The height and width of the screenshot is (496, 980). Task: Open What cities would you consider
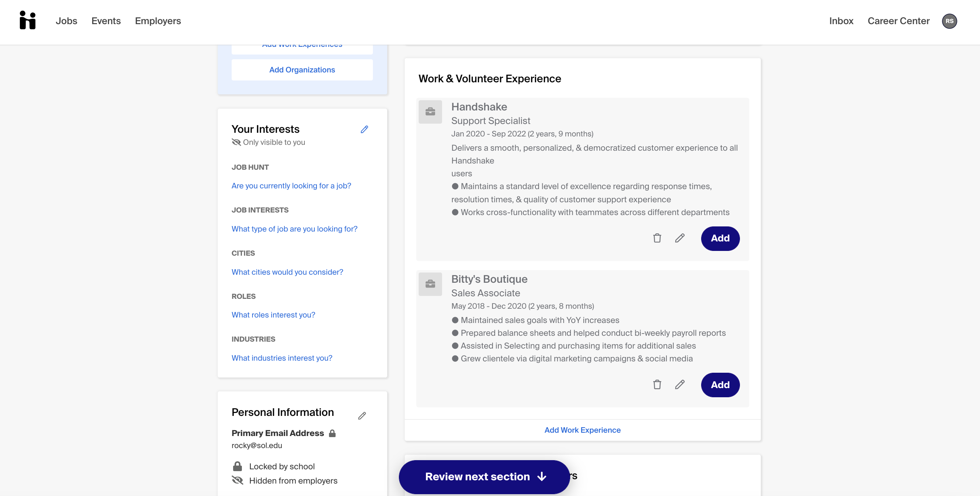(x=287, y=272)
